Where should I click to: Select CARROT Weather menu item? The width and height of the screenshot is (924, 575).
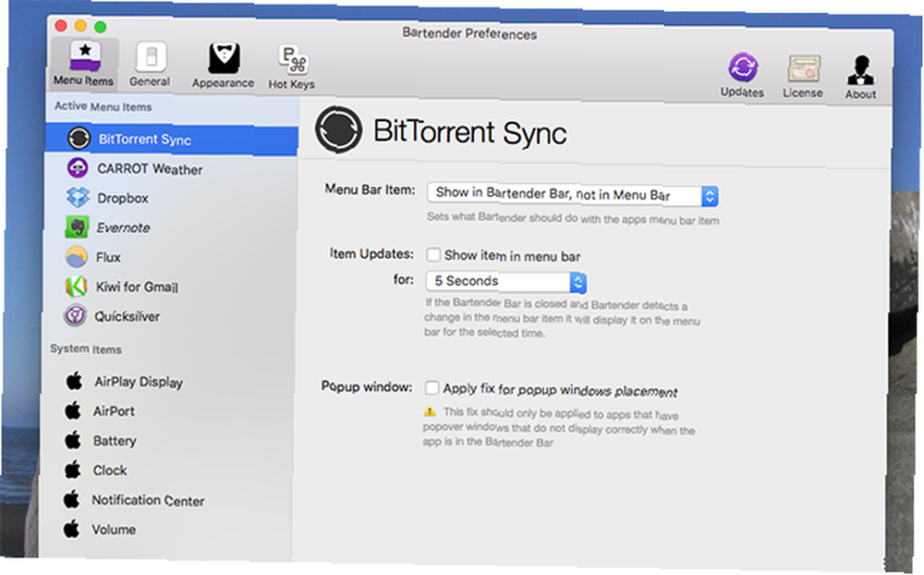(x=171, y=168)
